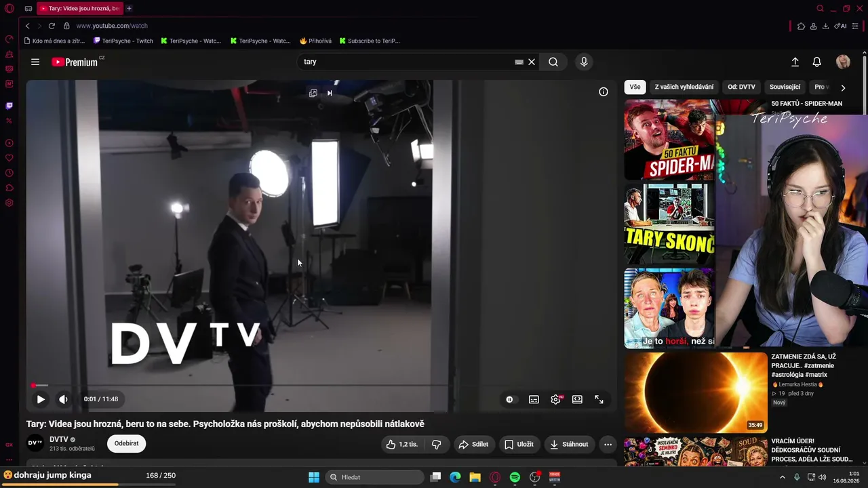
Task: Open the Subscribe to TeriP... bookmark
Action: [370, 41]
